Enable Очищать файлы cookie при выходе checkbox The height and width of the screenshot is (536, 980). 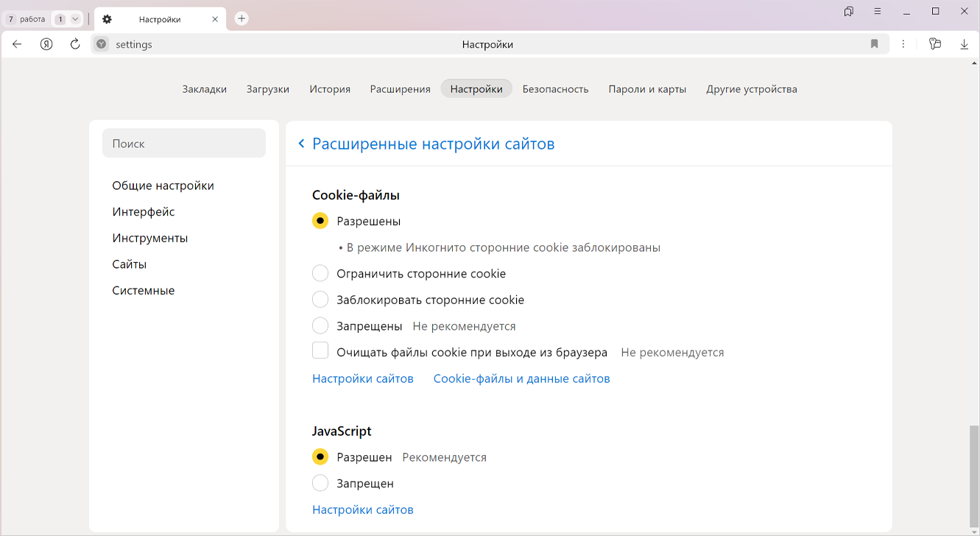(x=320, y=351)
